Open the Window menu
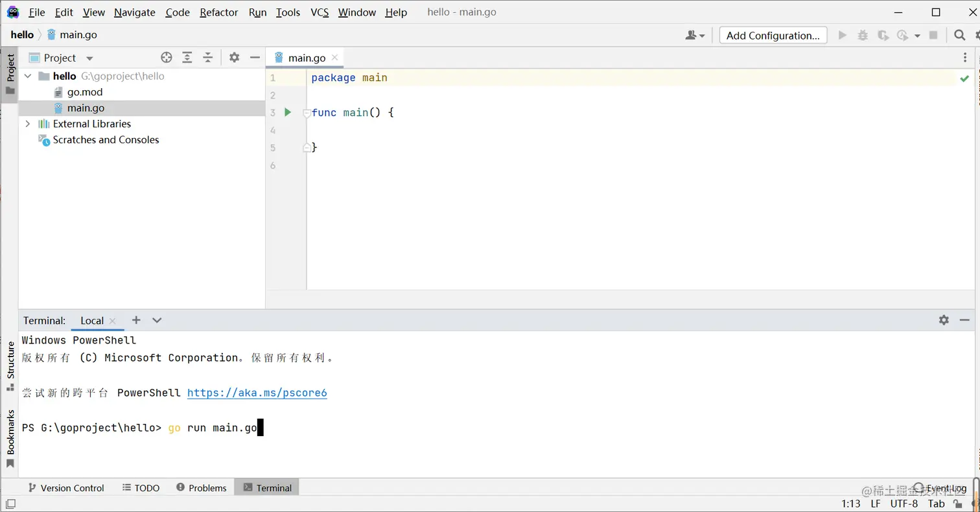Viewport: 980px width, 512px height. (357, 12)
